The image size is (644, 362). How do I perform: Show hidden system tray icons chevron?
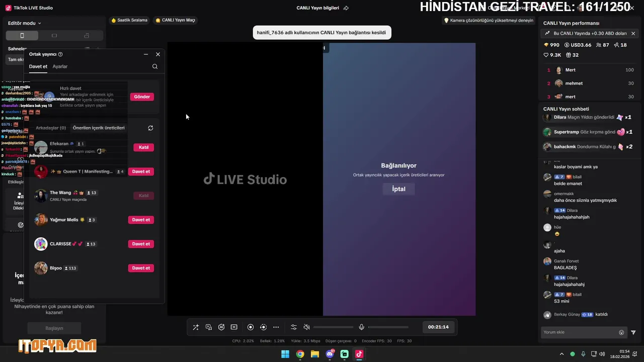pos(562,354)
